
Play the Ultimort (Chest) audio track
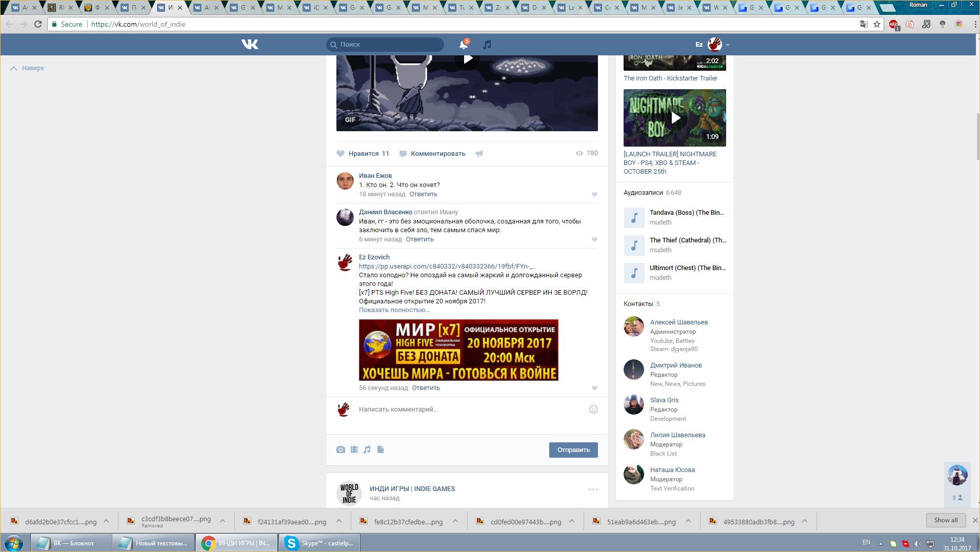[634, 273]
